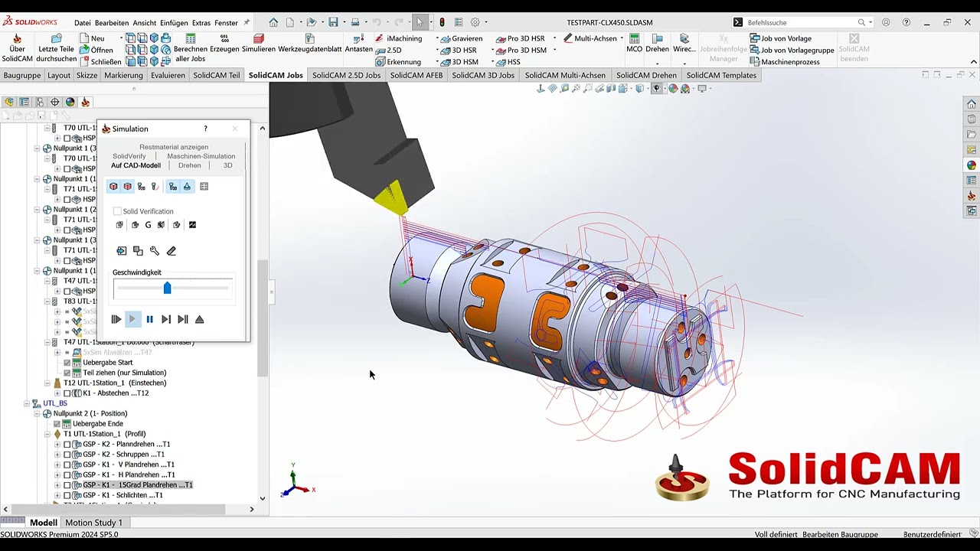Pause the simulation
The image size is (980, 551).
click(x=149, y=319)
